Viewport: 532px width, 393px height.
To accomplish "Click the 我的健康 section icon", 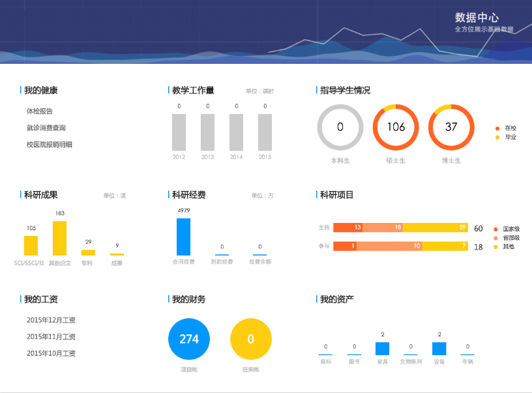I will tap(20, 89).
